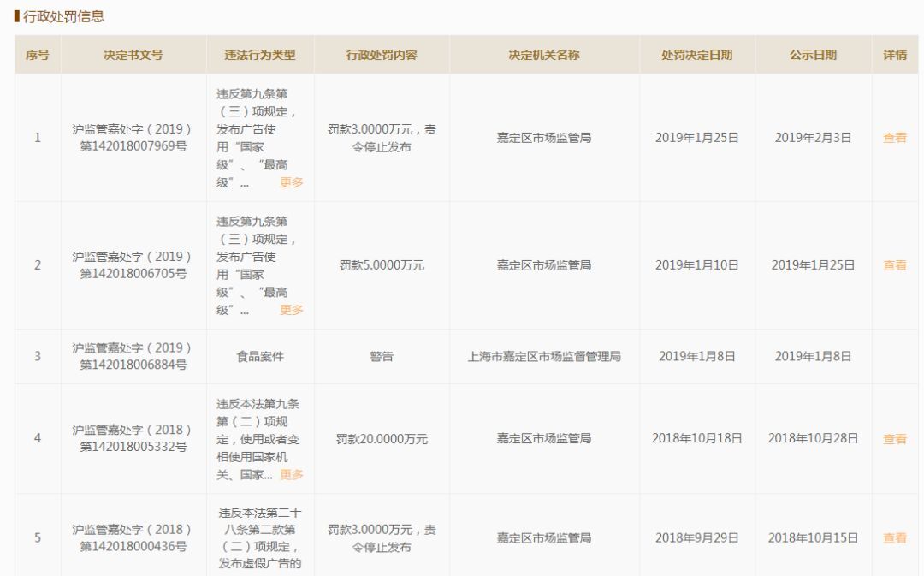Click 上海市嘉定区市场监督管理局 authority cell

544,356
